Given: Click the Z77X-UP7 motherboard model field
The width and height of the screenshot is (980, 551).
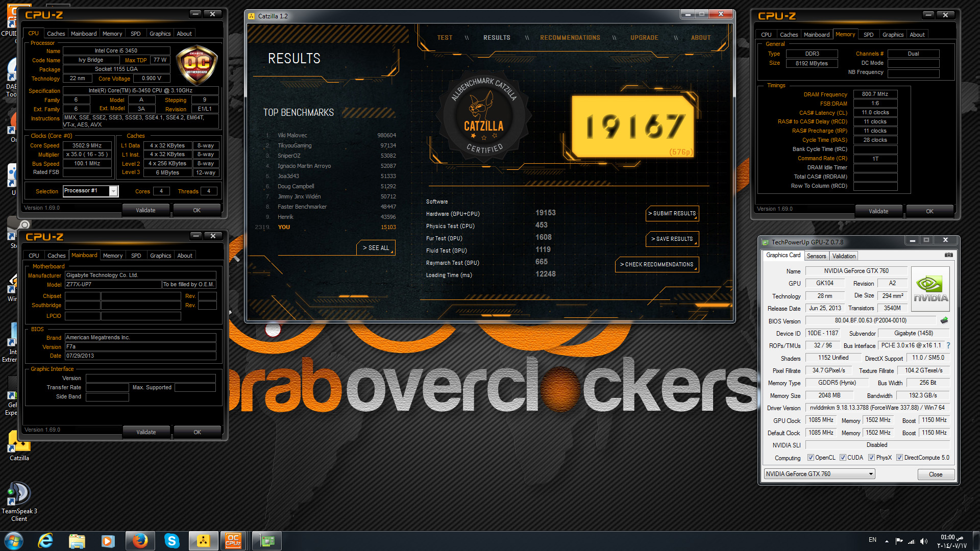Looking at the screenshot, I should [112, 285].
